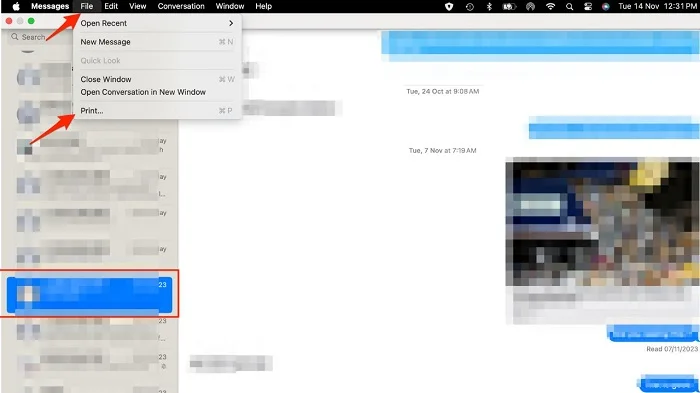Open the View menu

click(138, 6)
